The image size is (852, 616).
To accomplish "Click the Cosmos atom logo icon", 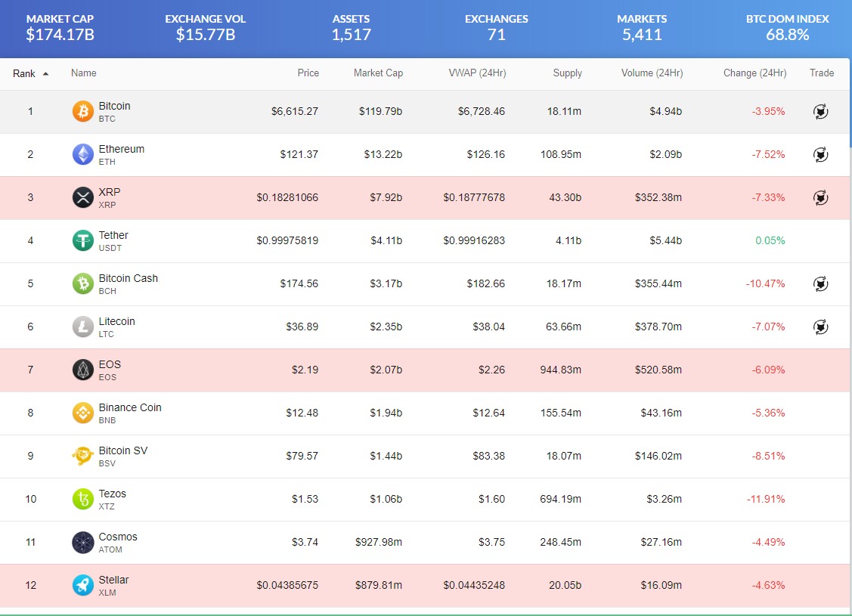I will pyautogui.click(x=83, y=542).
